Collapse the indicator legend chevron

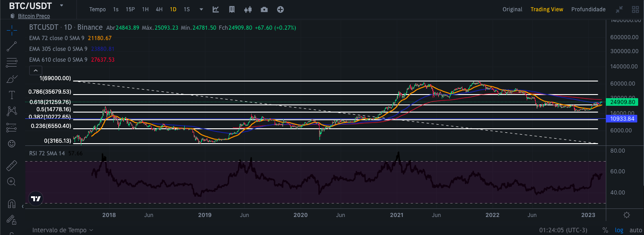(36, 70)
